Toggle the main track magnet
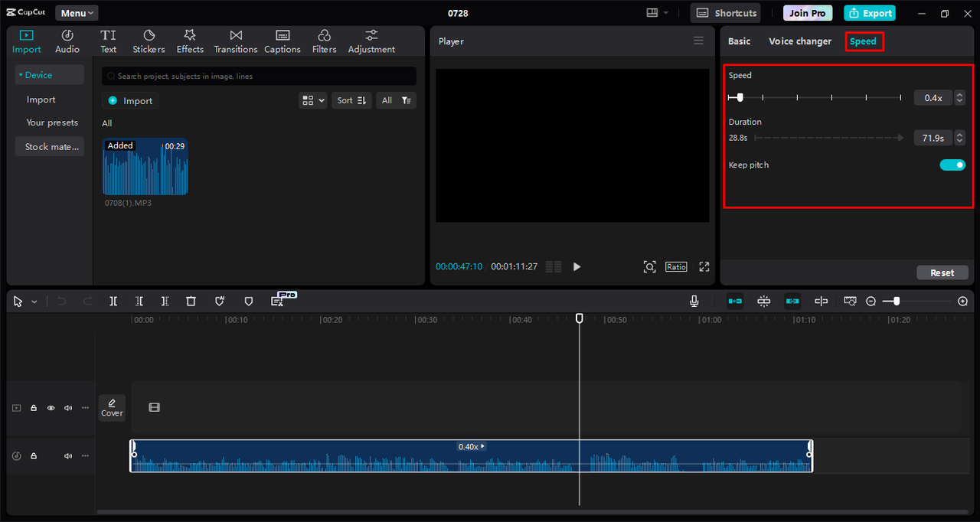Viewport: 980px width, 522px height. pyautogui.click(x=735, y=302)
